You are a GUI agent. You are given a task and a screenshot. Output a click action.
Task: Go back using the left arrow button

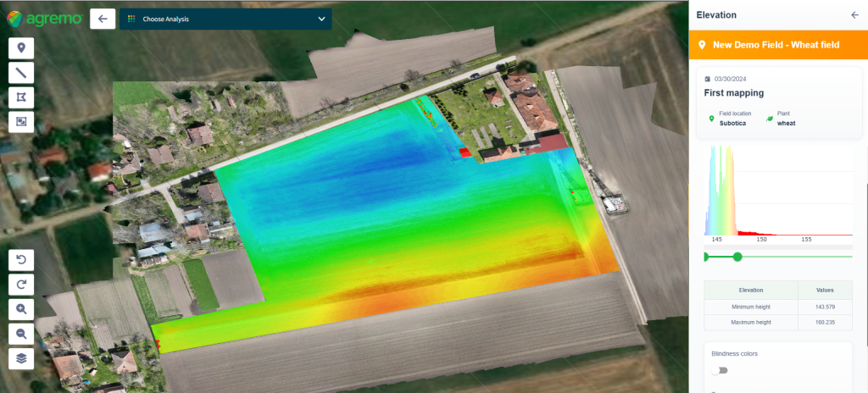coord(102,19)
